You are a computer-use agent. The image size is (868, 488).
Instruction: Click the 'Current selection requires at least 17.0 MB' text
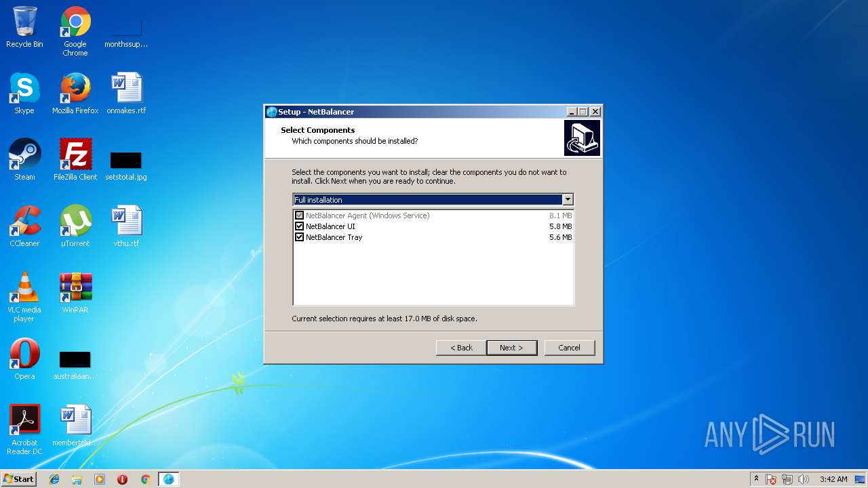tap(384, 319)
